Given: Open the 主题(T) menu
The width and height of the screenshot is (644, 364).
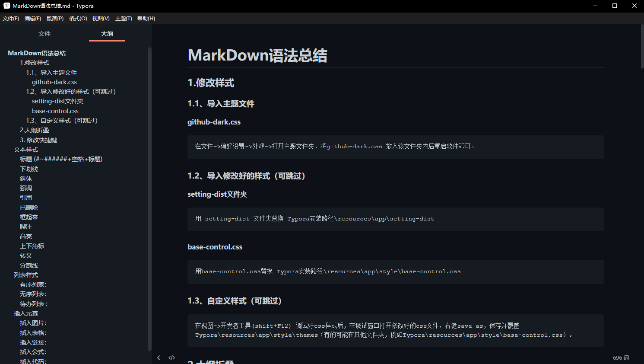Looking at the screenshot, I should (124, 19).
